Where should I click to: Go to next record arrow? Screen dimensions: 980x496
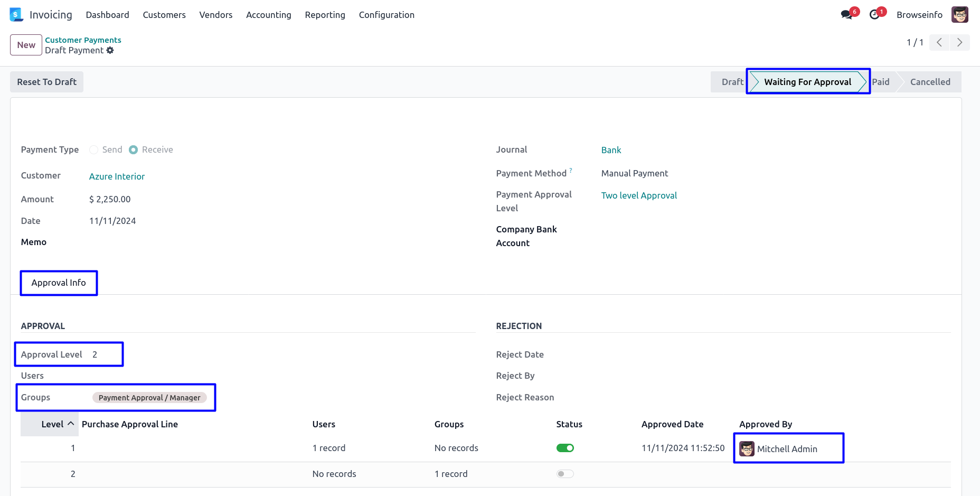pos(959,42)
